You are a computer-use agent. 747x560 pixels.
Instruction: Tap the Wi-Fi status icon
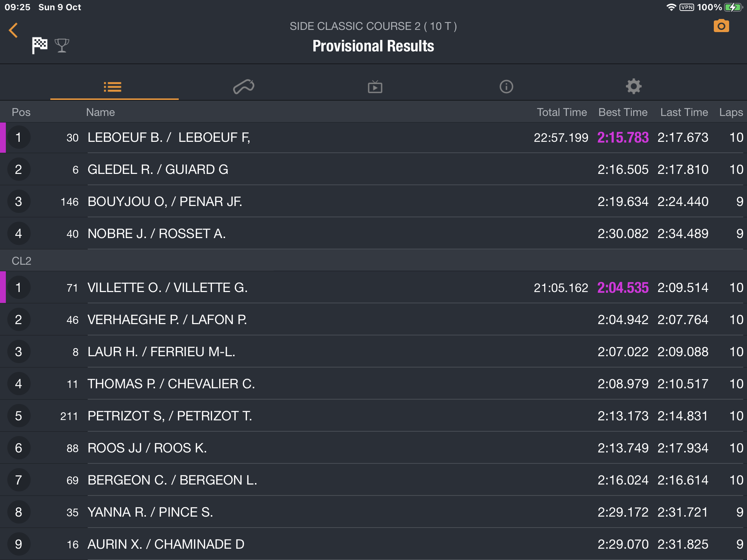coord(671,7)
